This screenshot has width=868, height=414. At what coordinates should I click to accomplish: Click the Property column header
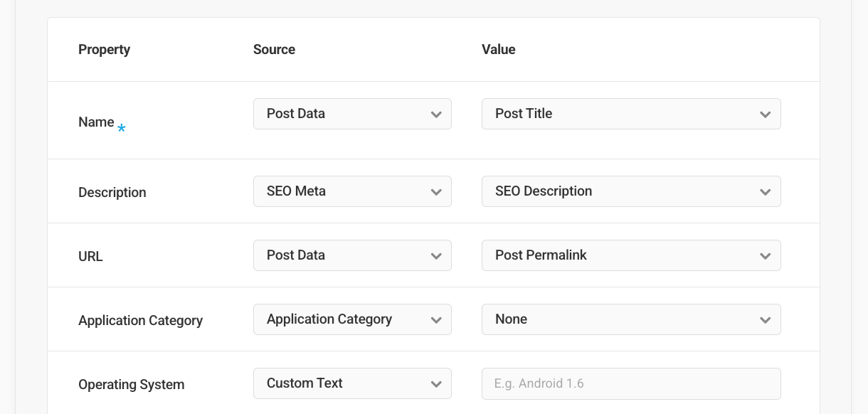pos(104,49)
